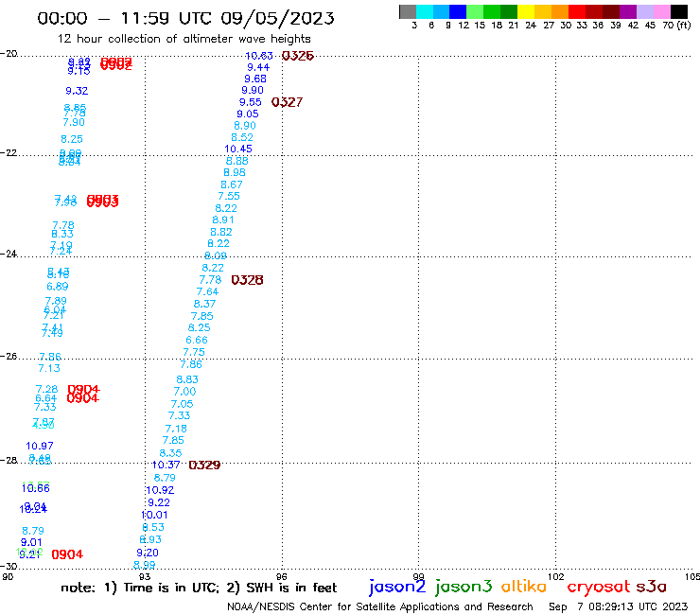700x615 pixels.
Task: Select the -26 latitude axis label
Action: (9, 356)
